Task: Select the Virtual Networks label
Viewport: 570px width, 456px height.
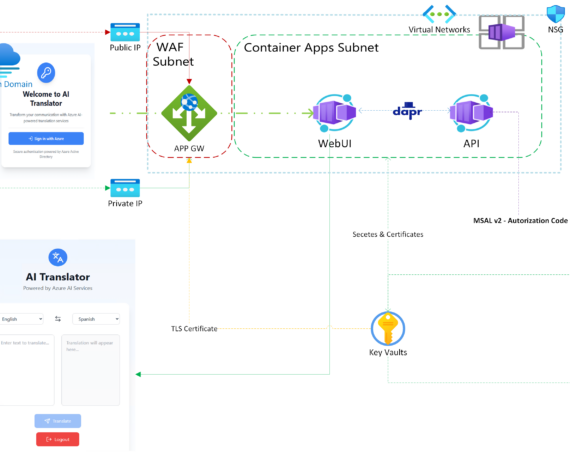Action: coord(439,30)
